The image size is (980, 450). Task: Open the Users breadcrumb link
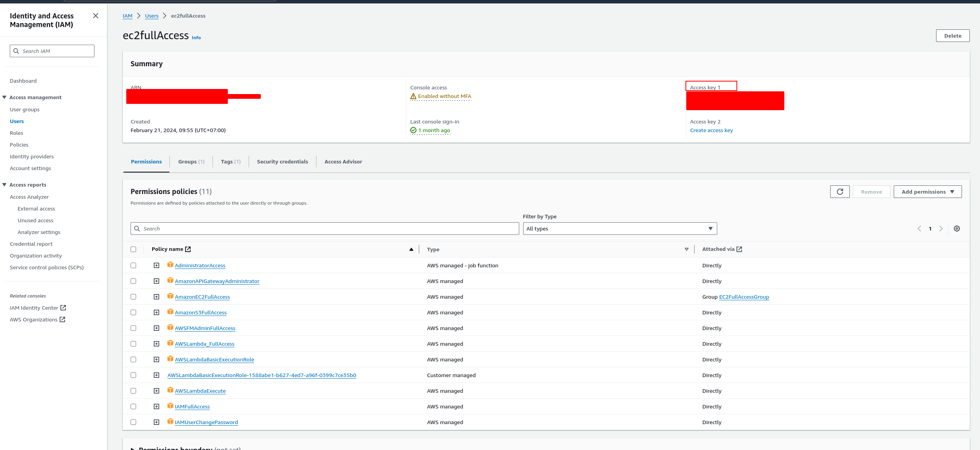click(x=152, y=16)
